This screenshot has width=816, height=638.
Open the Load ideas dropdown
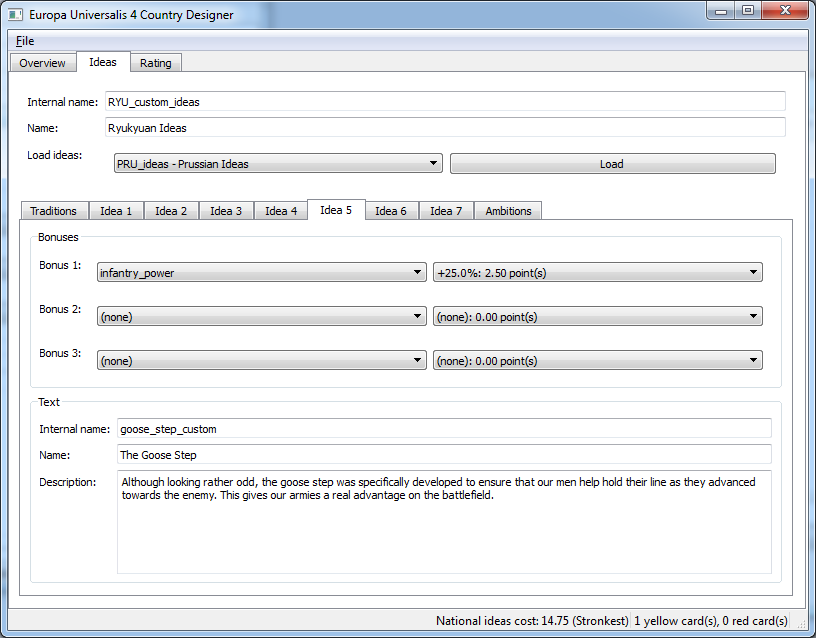tap(278, 163)
